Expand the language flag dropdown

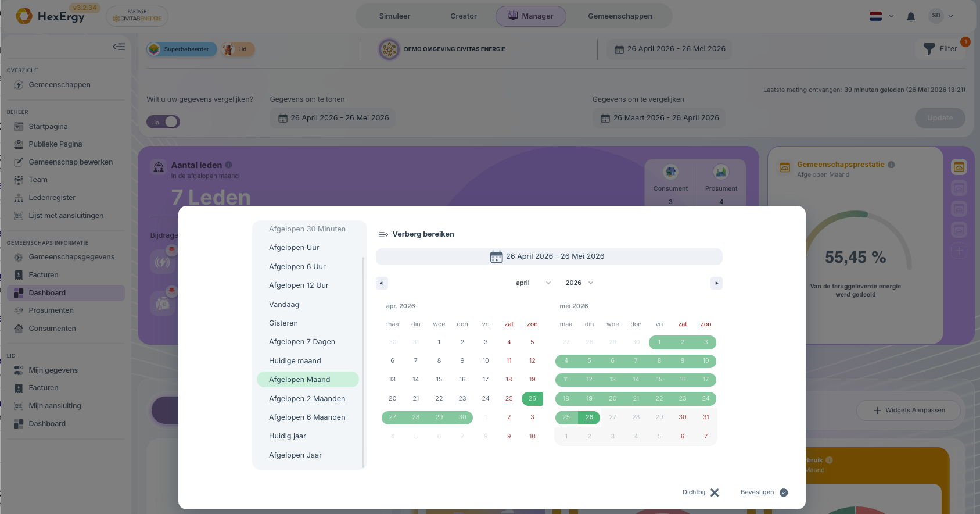pyautogui.click(x=881, y=16)
